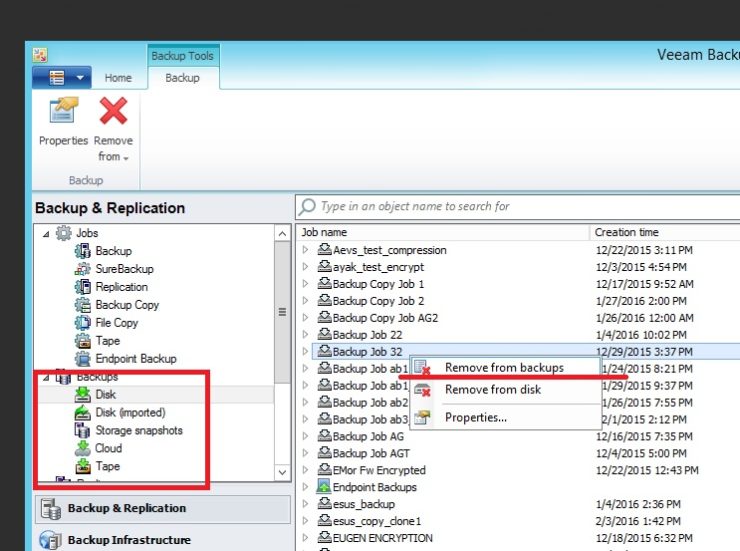Click the Backup Infrastructure globe icon
The width and height of the screenshot is (740, 551).
pyautogui.click(x=50, y=540)
